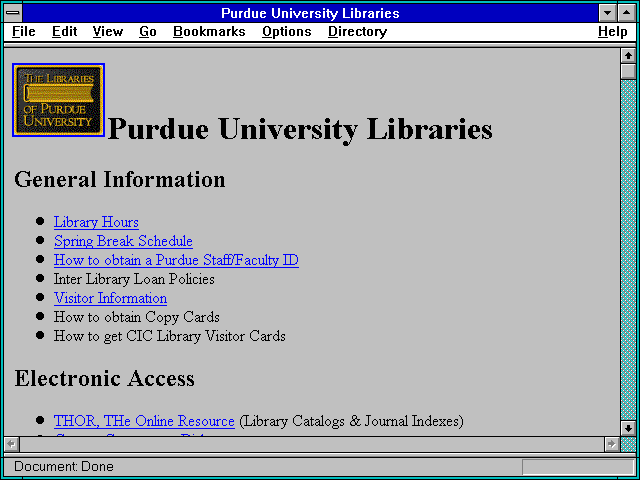Open the View menu
This screenshot has height=480, width=640.
107,32
